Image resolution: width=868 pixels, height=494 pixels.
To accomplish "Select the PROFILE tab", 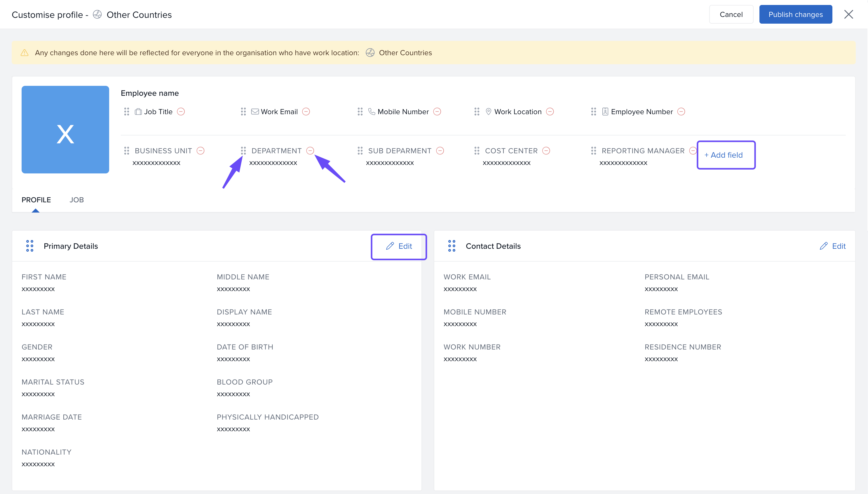I will pyautogui.click(x=36, y=200).
